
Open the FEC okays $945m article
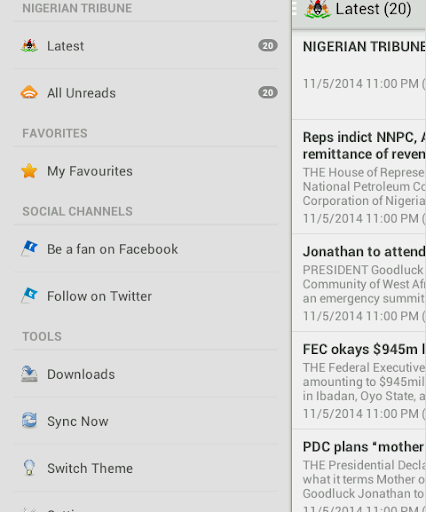(359, 380)
